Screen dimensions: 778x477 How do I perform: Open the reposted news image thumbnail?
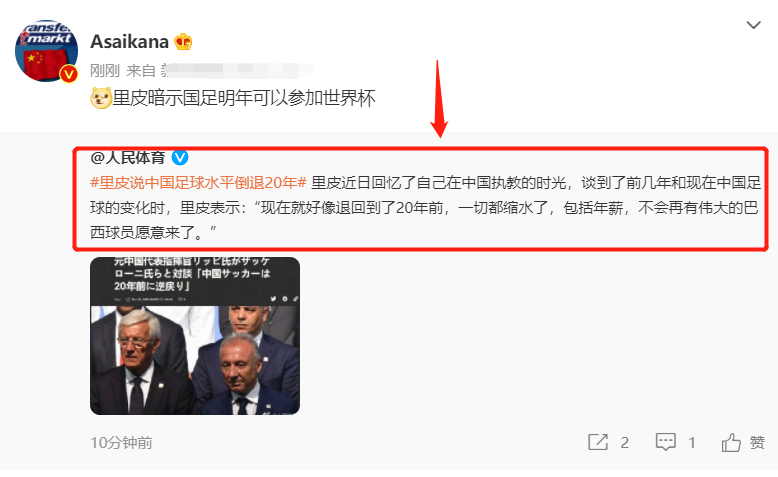click(x=195, y=336)
